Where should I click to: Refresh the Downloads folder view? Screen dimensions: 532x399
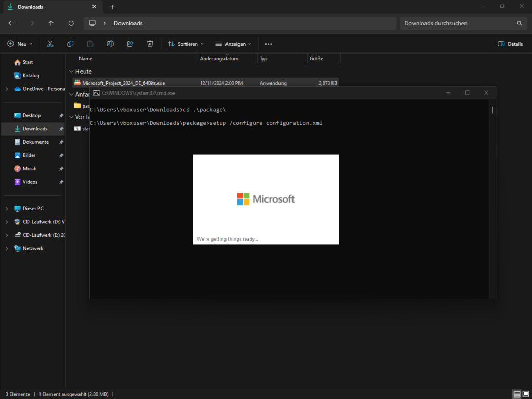tap(71, 23)
